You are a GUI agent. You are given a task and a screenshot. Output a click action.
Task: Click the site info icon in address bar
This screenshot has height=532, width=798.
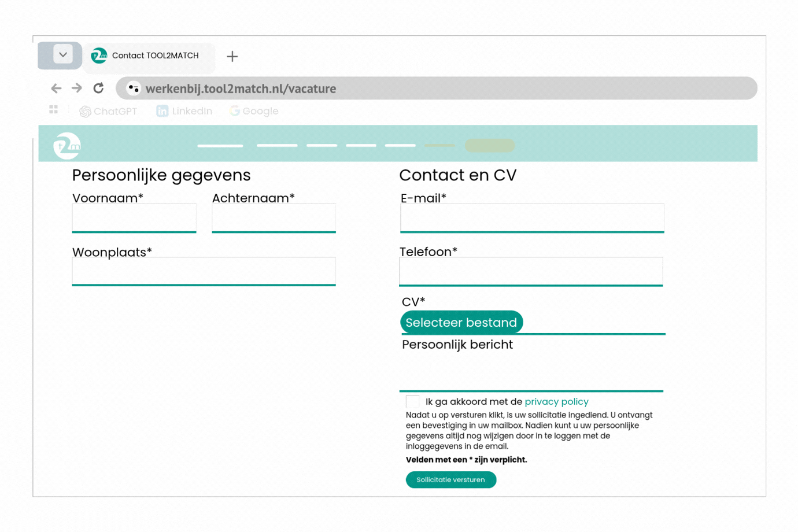click(134, 88)
